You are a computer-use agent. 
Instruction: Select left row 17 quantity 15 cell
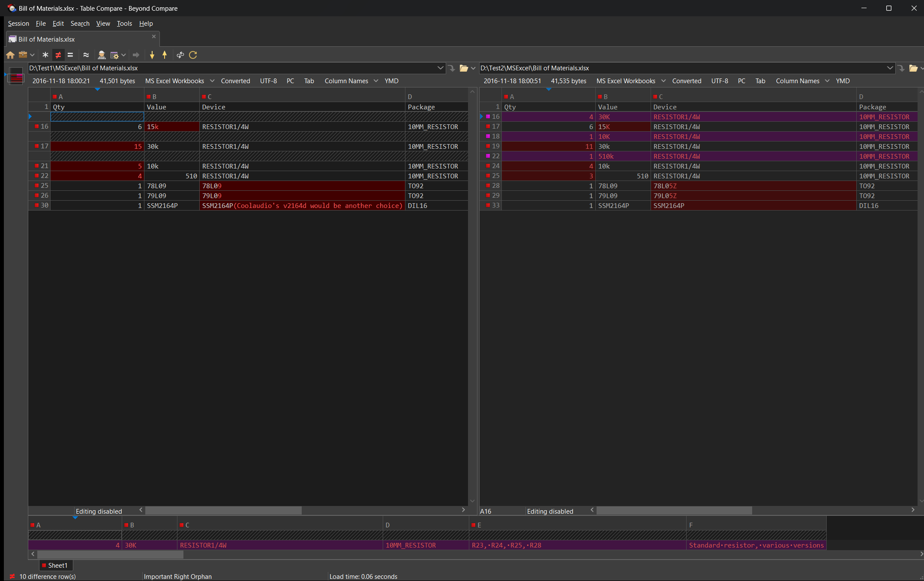coord(97,147)
